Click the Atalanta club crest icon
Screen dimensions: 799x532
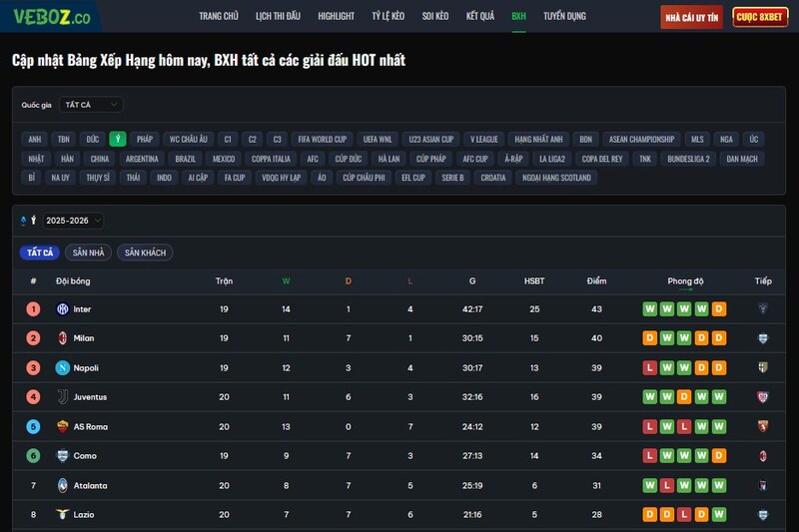pos(62,486)
